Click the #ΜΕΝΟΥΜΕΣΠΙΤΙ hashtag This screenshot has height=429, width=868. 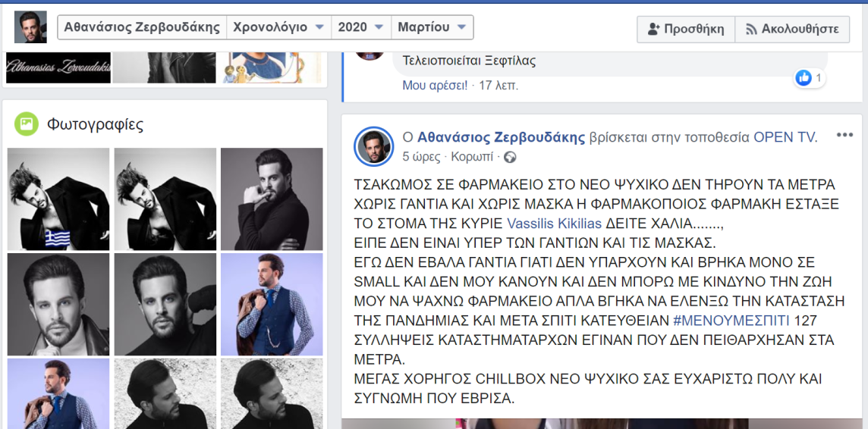coord(731,320)
